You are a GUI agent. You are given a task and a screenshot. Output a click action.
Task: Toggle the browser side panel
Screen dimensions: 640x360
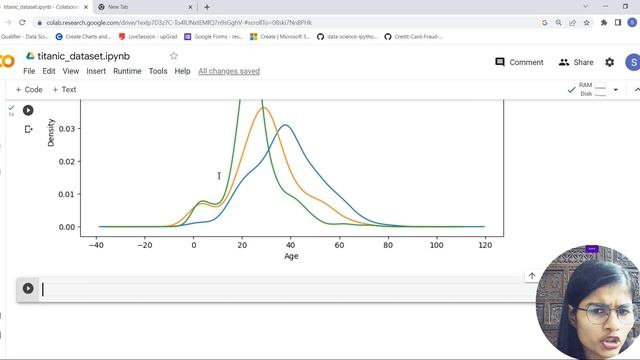point(618,23)
